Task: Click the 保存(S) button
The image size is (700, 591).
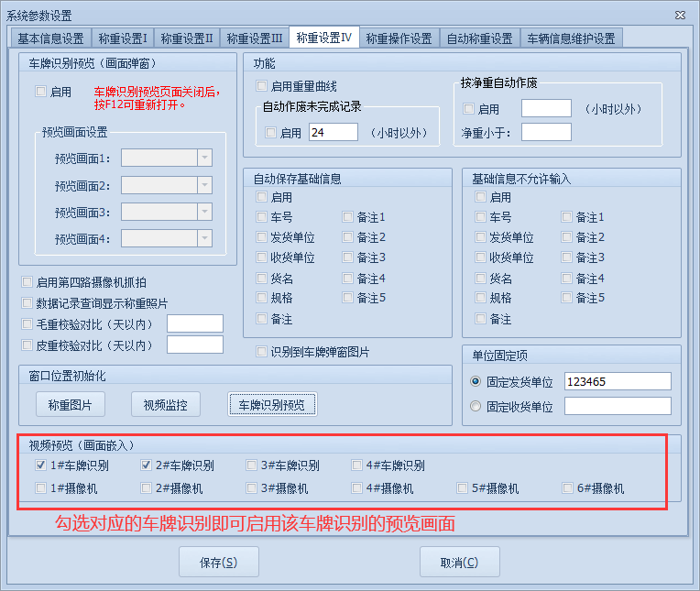Action: tap(218, 563)
